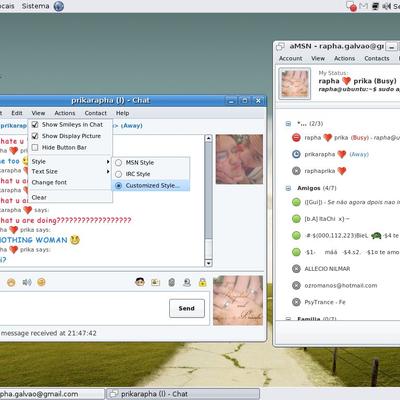Click the chat scrollbar up arrow

click(x=208, y=138)
